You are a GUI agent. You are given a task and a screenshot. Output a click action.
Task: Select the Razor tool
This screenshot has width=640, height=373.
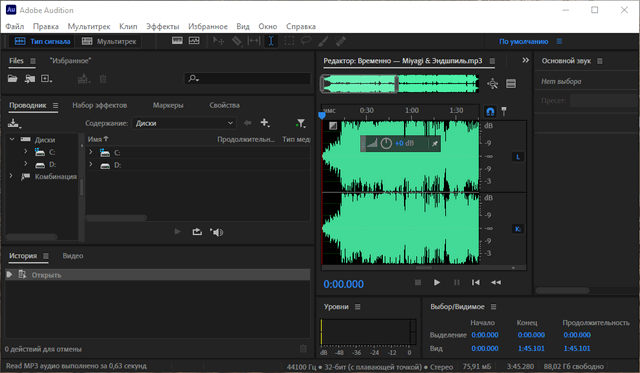pos(237,41)
